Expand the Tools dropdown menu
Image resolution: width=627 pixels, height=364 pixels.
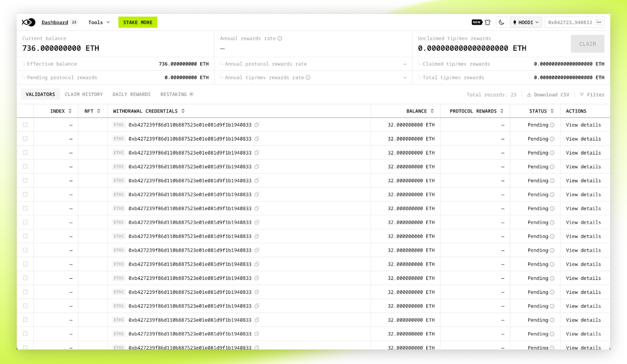tap(99, 22)
